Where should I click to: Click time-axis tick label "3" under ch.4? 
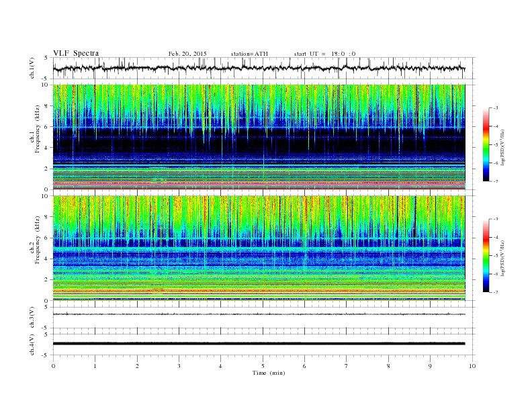point(179,366)
